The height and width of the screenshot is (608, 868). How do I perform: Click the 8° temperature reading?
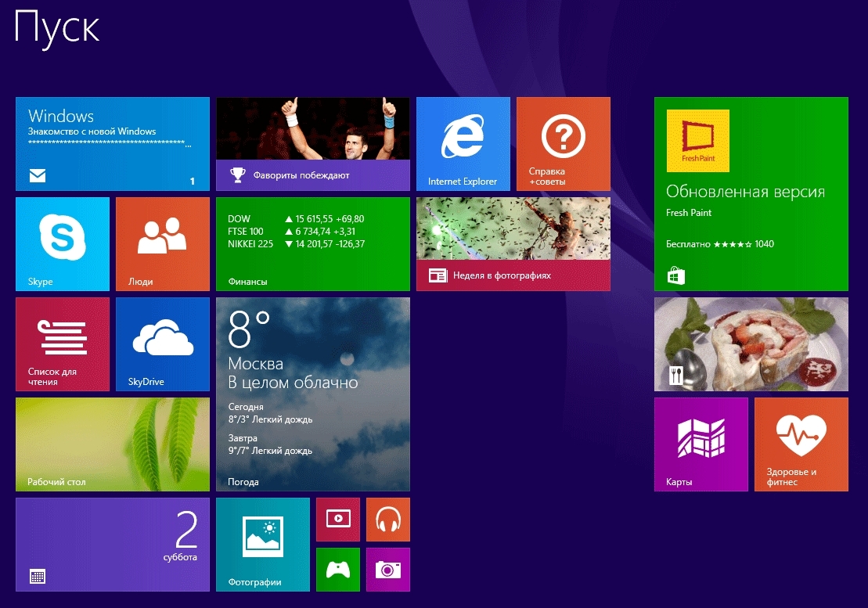249,329
